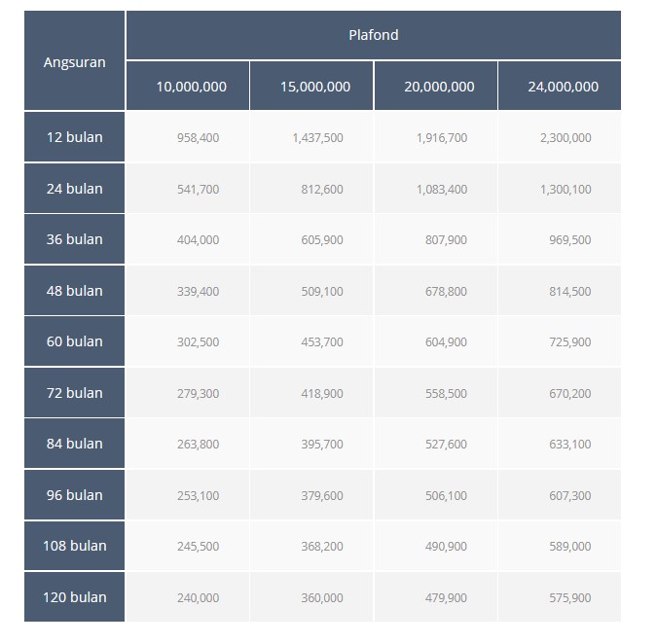Click the 36 bulan row header
Image resolution: width=657 pixels, height=644 pixels.
click(75, 239)
